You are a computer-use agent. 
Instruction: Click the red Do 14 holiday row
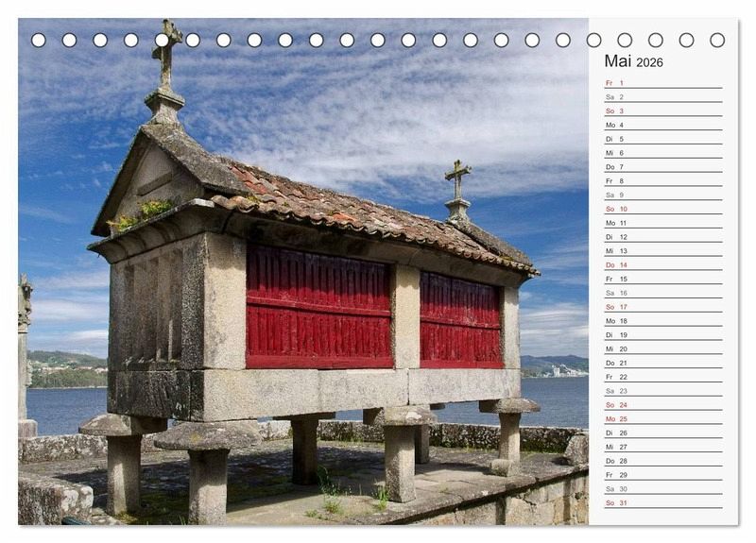tap(662, 264)
